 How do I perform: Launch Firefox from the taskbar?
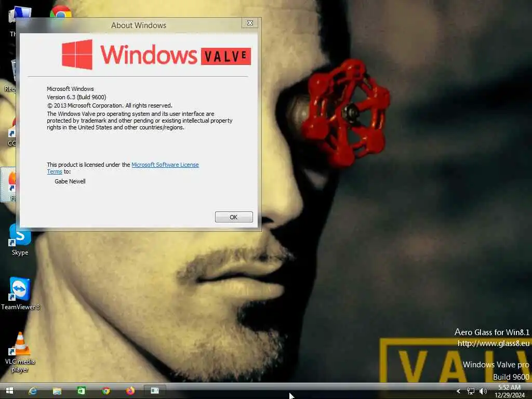130,391
